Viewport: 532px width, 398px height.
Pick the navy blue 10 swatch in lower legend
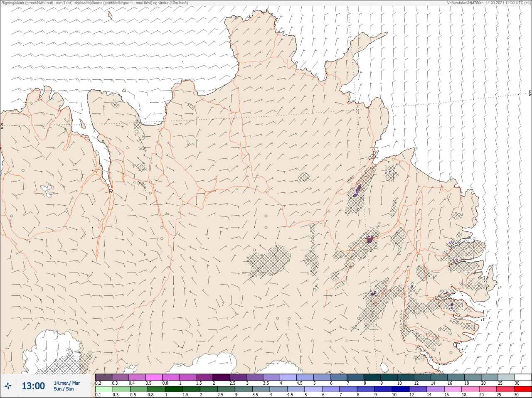pyautogui.click(x=401, y=389)
